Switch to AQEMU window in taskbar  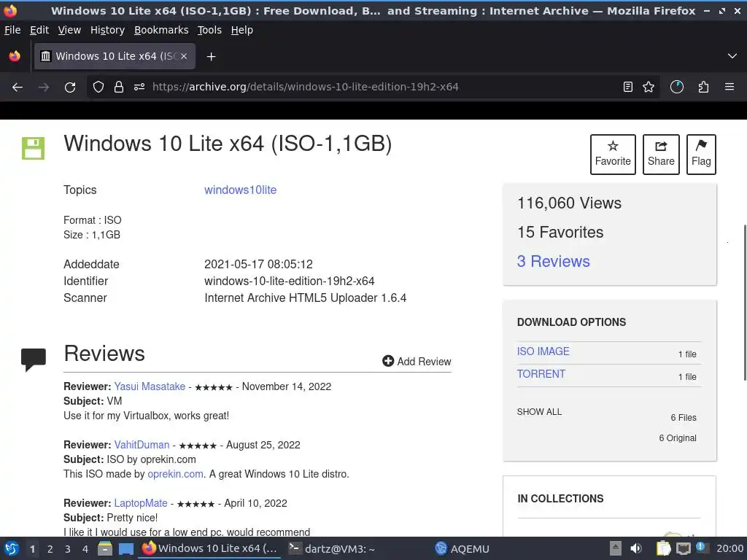[x=462, y=549]
